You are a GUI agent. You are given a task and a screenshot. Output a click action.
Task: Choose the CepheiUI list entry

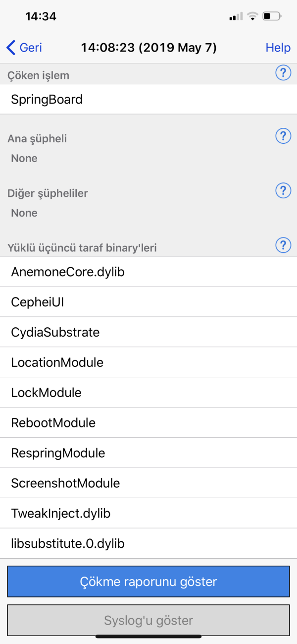pos(148,302)
